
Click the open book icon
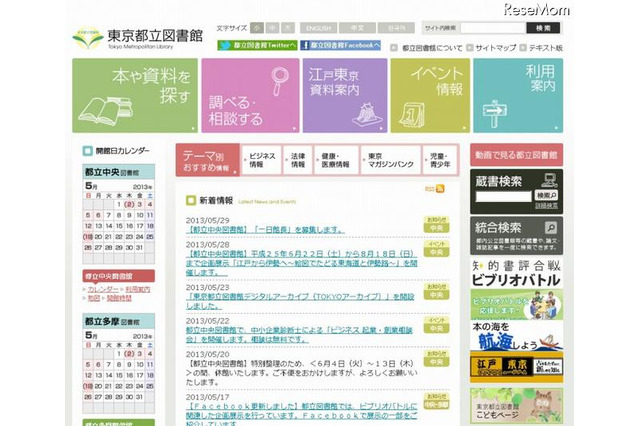[105, 110]
